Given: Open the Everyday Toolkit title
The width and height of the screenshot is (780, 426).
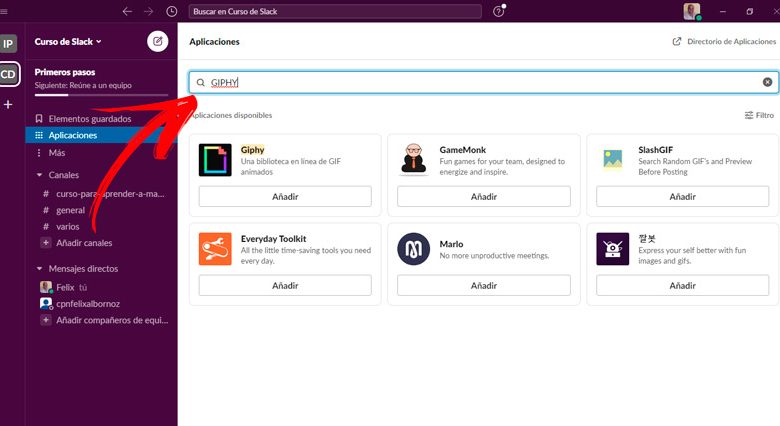Looking at the screenshot, I should click(x=274, y=239).
